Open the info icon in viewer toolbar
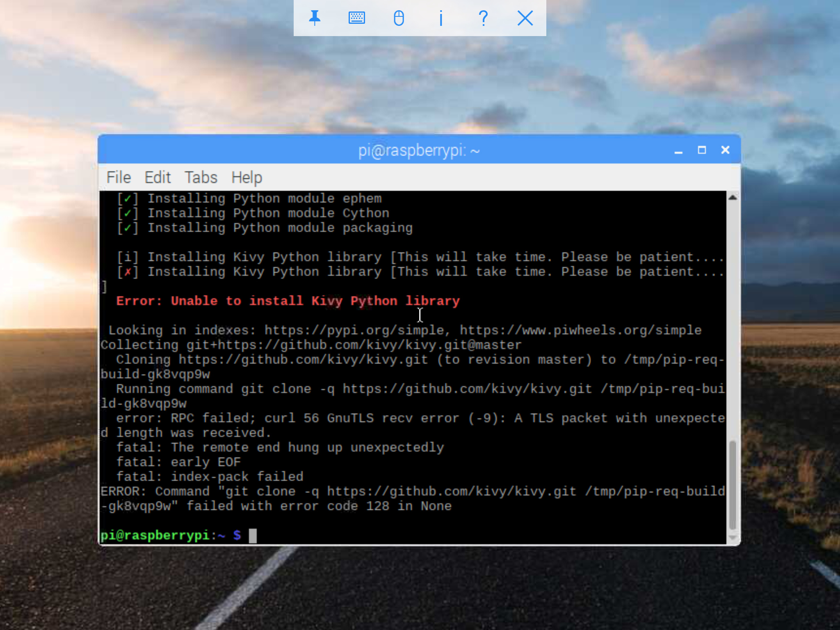The image size is (840, 630). click(x=441, y=18)
